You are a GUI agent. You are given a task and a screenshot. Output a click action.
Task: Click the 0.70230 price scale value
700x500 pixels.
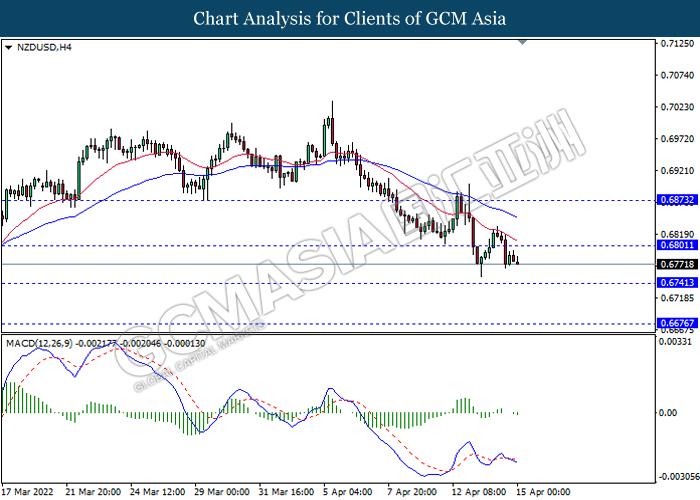click(x=677, y=107)
